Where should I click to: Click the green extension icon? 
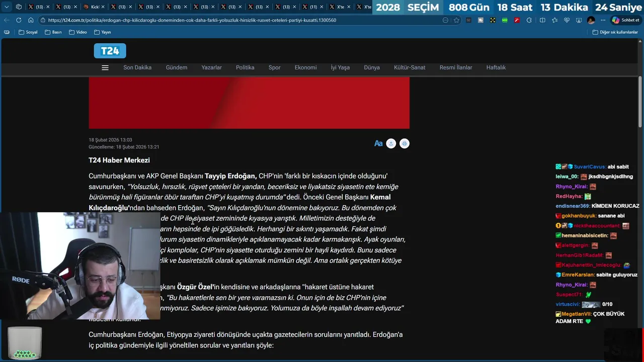505,20
